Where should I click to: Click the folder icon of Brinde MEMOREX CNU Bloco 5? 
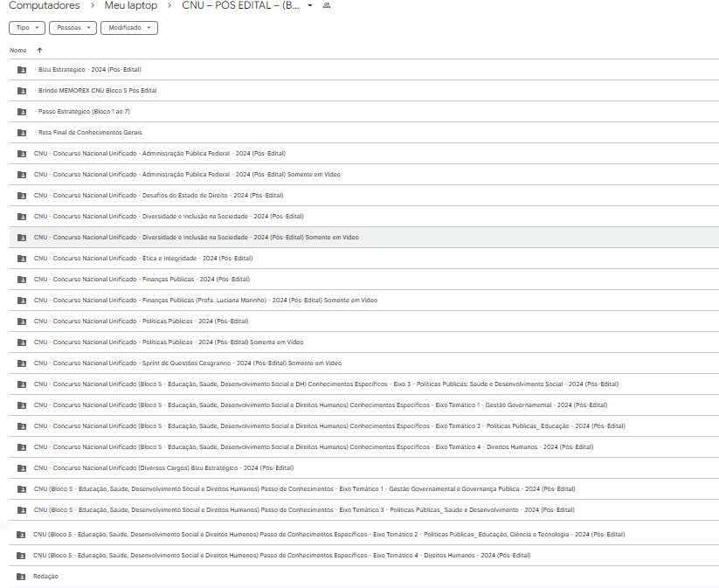coord(22,91)
